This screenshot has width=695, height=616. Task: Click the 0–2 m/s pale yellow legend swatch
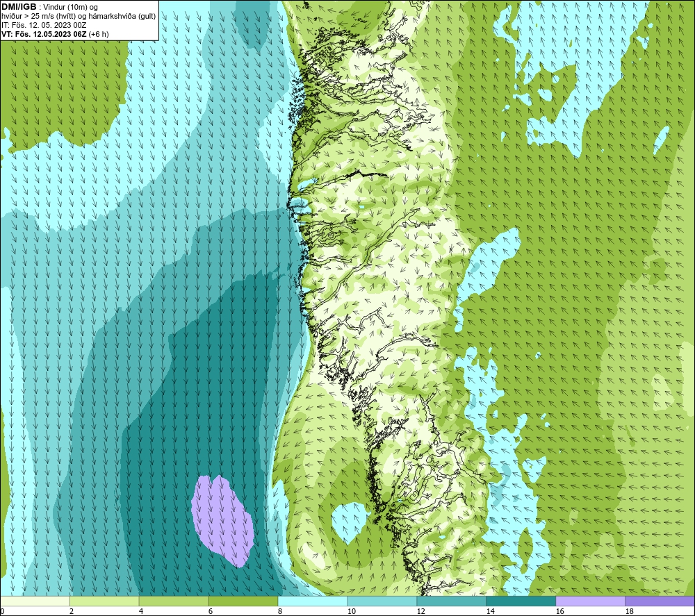pyautogui.click(x=35, y=601)
